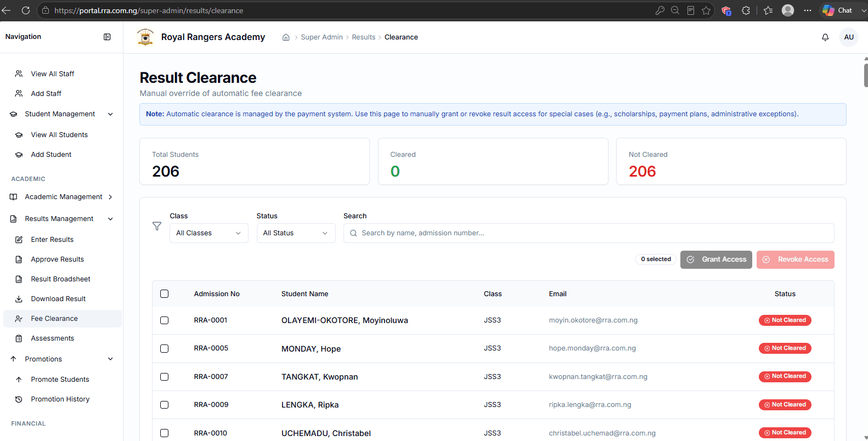Click the Promotion History clock icon
Screen dimensions: 868x441
(x=19, y=399)
